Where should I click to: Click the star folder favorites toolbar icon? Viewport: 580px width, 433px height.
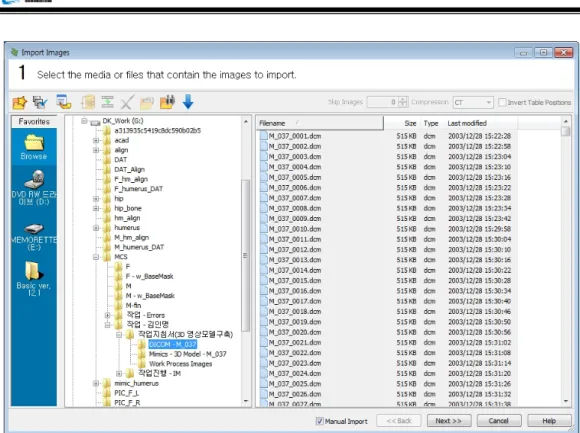click(x=20, y=102)
